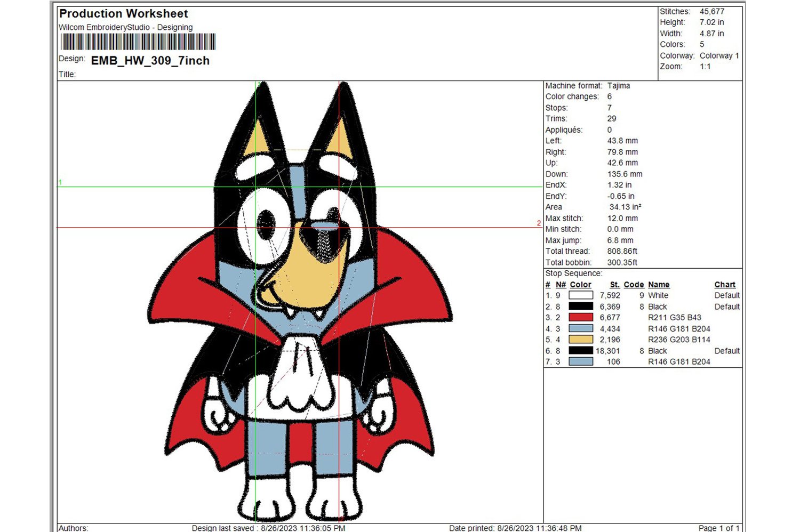Click the up extent "42.6 mm"
The image size is (800, 532).
click(622, 163)
